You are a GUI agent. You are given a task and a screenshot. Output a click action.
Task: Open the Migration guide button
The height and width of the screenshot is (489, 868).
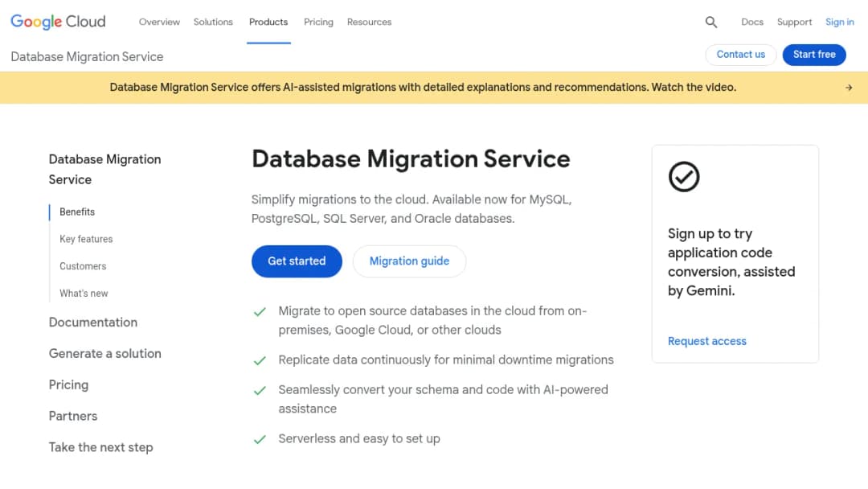tap(409, 261)
